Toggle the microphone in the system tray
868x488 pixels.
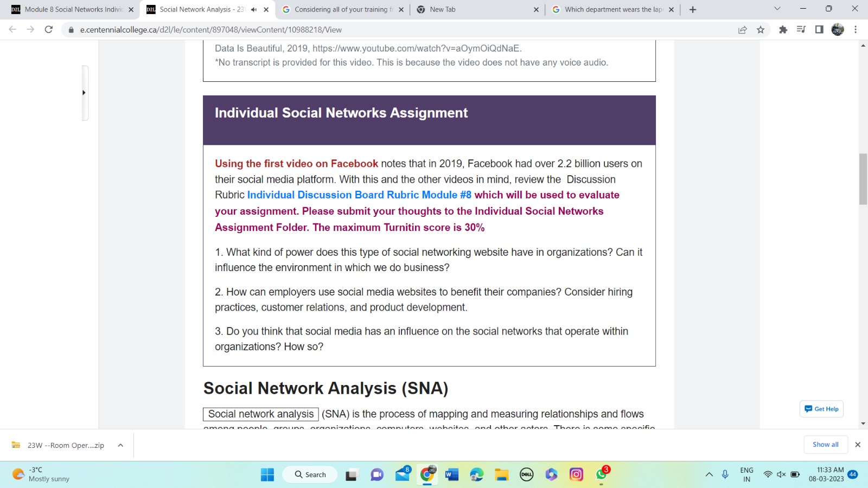click(725, 474)
